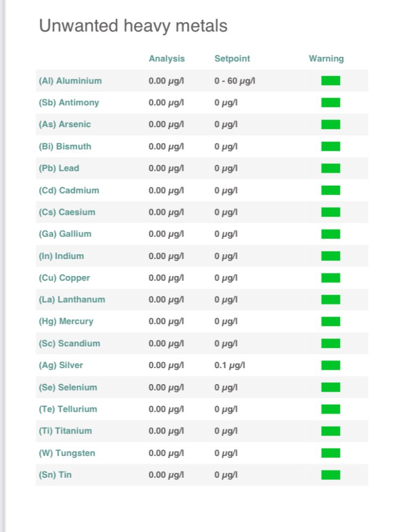
Task: Select the (Al) Aluminium element label
Action: coord(70,81)
